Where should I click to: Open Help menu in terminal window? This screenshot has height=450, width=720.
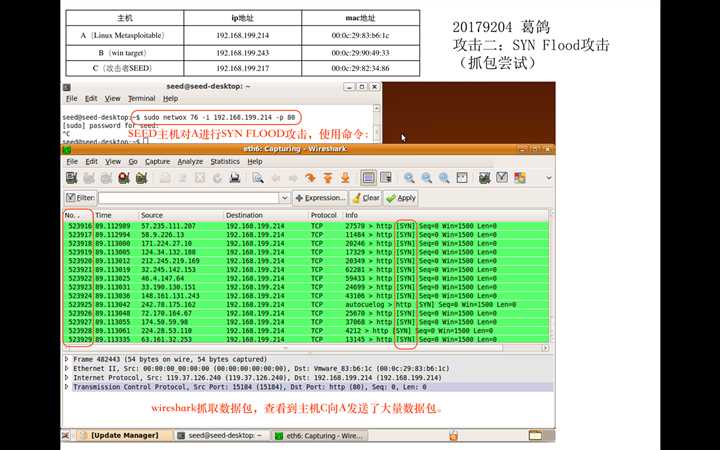pos(170,98)
